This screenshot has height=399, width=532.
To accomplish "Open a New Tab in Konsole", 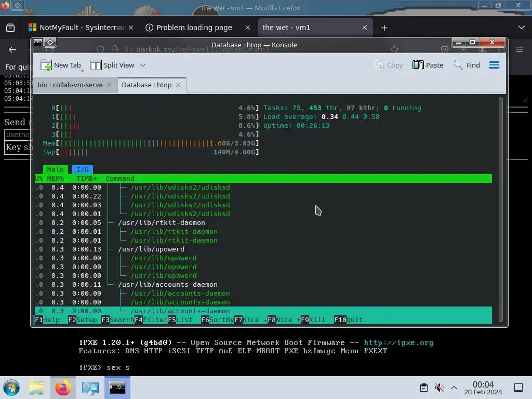I will [61, 65].
